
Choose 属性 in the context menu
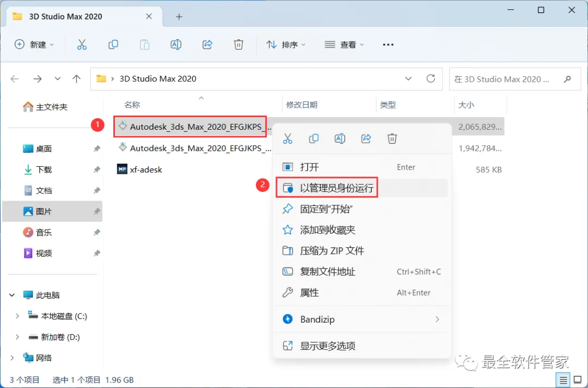pyautogui.click(x=362, y=293)
